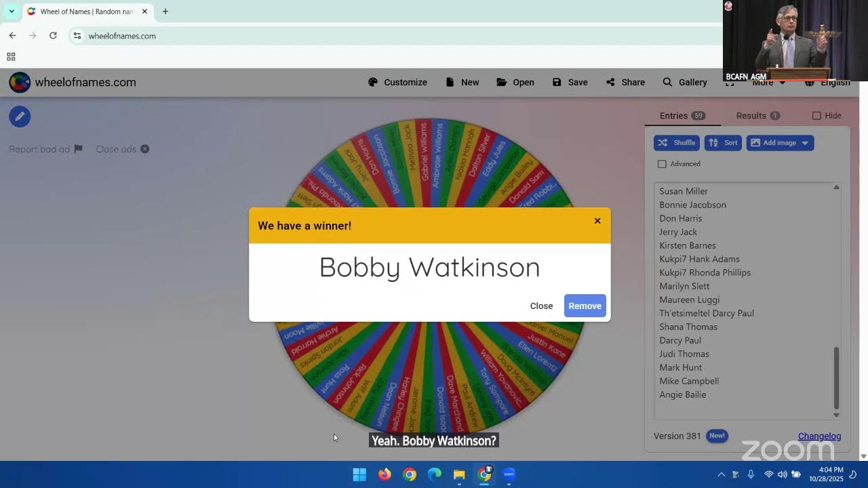
Task: Open Zoom from the taskbar
Action: click(509, 474)
